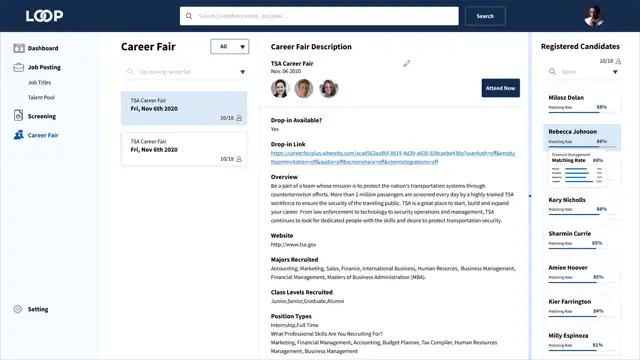The height and width of the screenshot is (360, 640).
Task: Click the Career Fair Description heading
Action: [311, 47]
